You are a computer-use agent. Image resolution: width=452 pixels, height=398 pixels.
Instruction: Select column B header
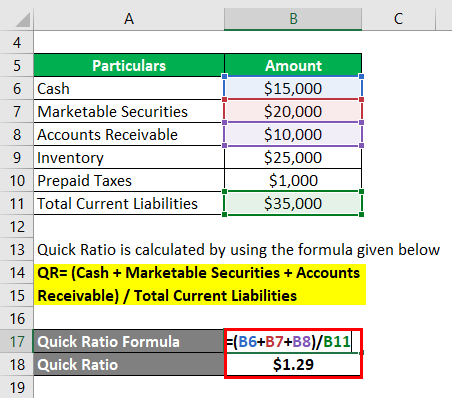293,19
